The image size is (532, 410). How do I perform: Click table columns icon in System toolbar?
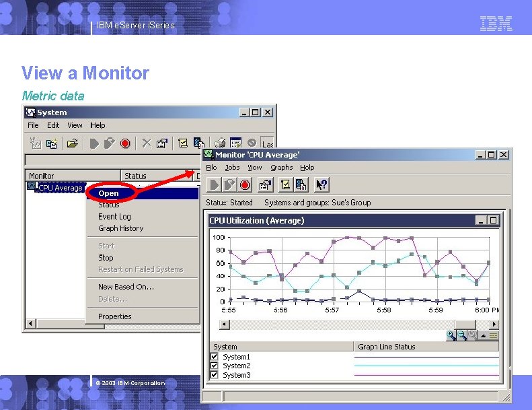235,143
